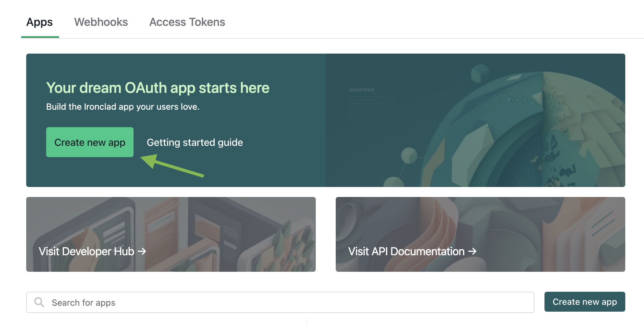Viewport: 644px width, 326px height.
Task: Click the magnifying glass search icon
Action: pyautogui.click(x=39, y=302)
